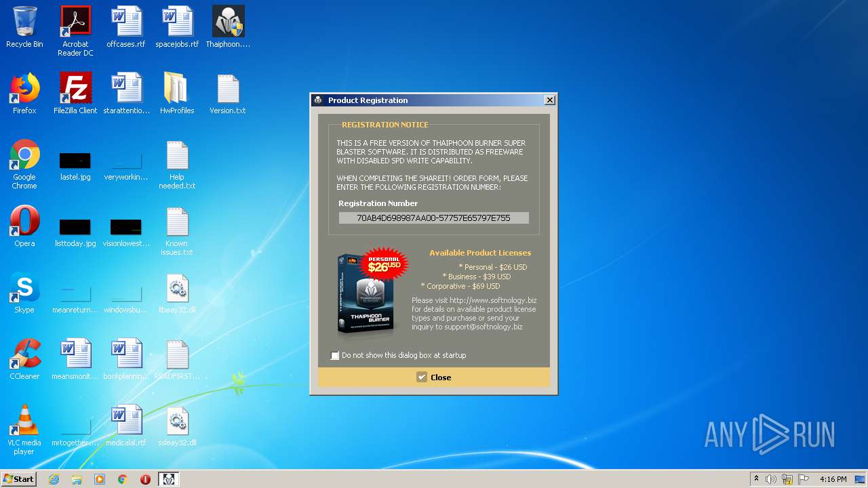868x488 pixels.
Task: Select spacejobs.rtf document icon
Action: (x=177, y=27)
